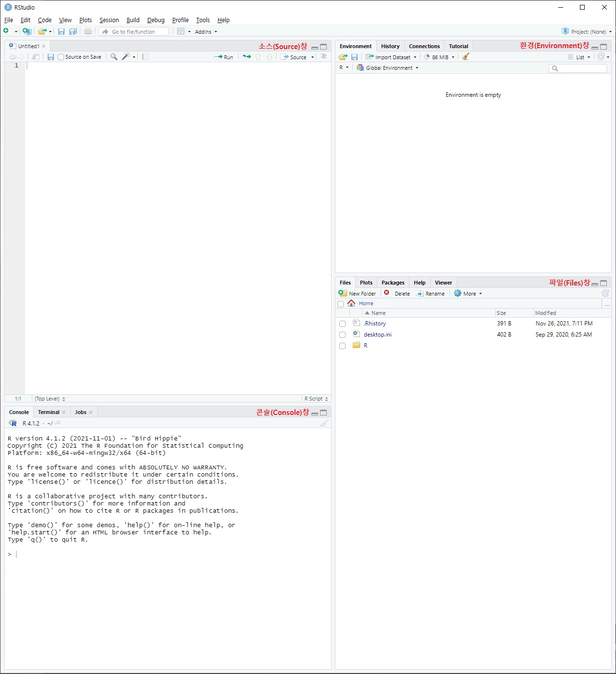Enable the Source on Save checkbox
616x674 pixels.
click(x=61, y=57)
